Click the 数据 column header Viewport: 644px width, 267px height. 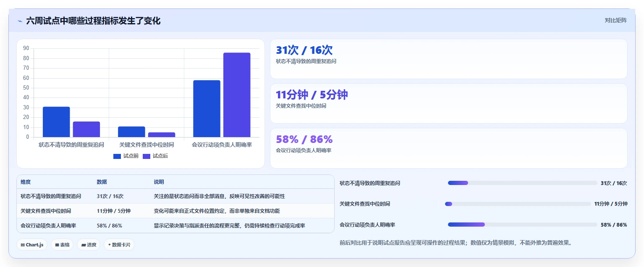click(x=102, y=182)
